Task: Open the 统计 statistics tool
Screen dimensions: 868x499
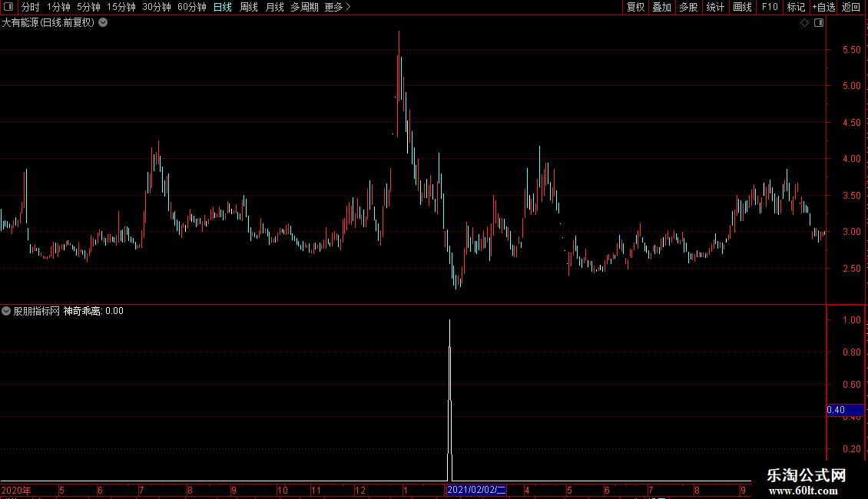Action: coord(715,7)
